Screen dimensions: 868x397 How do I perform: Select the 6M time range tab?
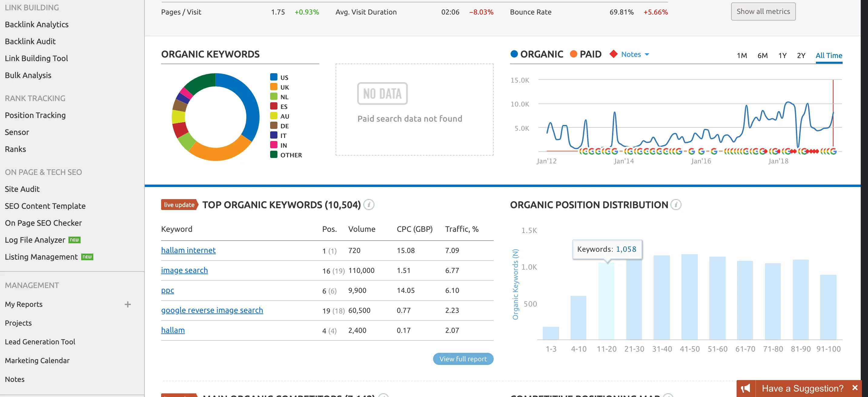tap(763, 56)
